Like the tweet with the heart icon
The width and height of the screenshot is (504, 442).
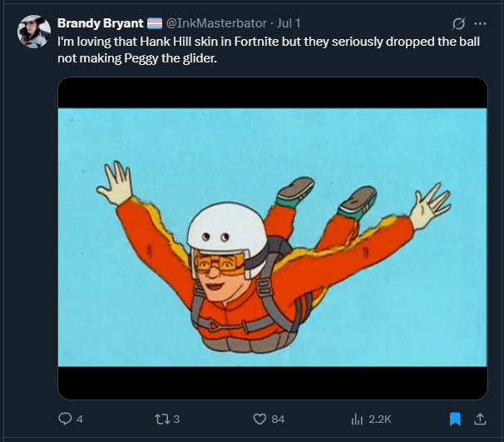pyautogui.click(x=259, y=419)
